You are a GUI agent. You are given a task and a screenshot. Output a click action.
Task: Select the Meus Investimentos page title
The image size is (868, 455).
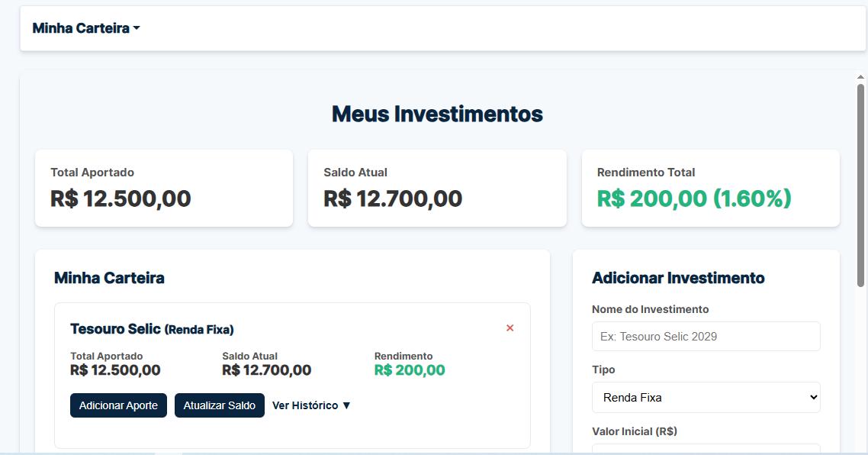click(436, 114)
